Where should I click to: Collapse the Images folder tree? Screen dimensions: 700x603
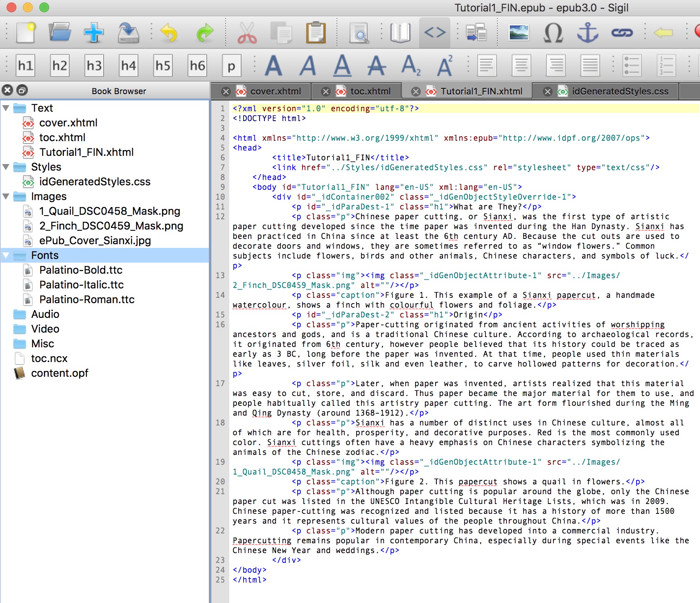coord(6,196)
